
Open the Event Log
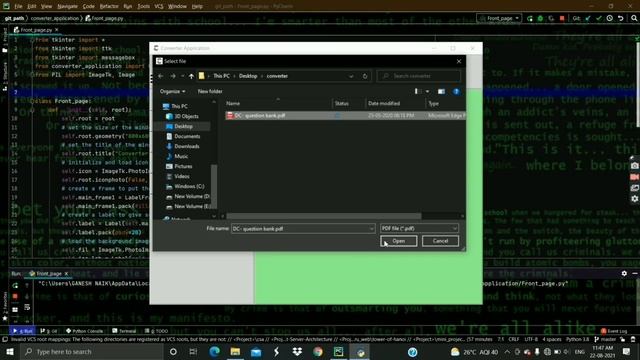614,331
